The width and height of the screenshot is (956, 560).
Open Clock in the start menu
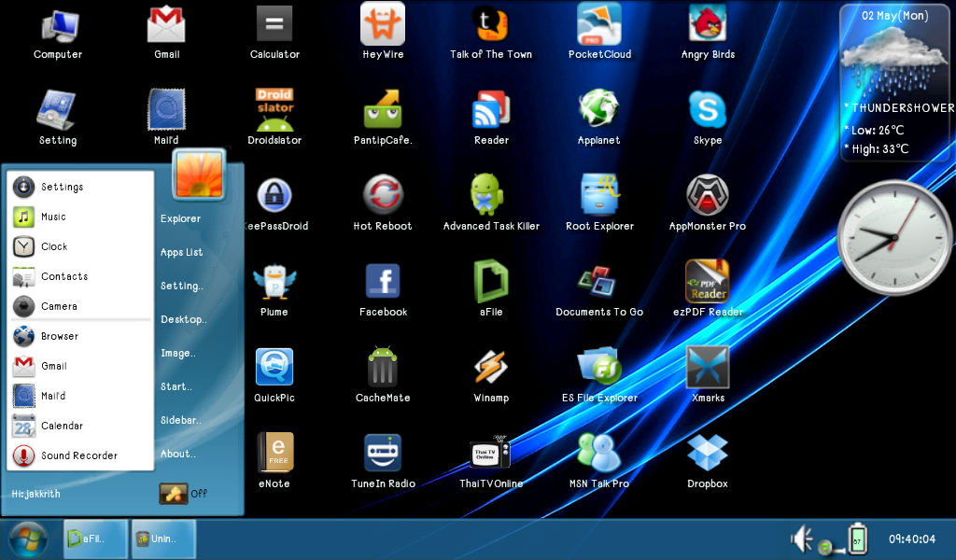tap(80, 246)
